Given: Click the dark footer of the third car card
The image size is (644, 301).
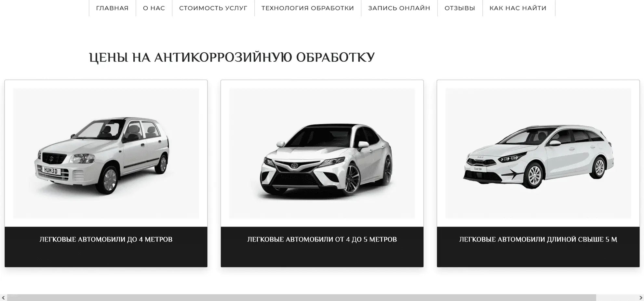Looking at the screenshot, I should pos(538,247).
